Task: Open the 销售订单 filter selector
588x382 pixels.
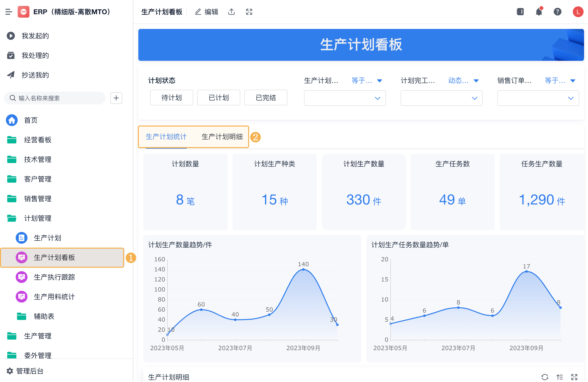Action: pos(538,98)
